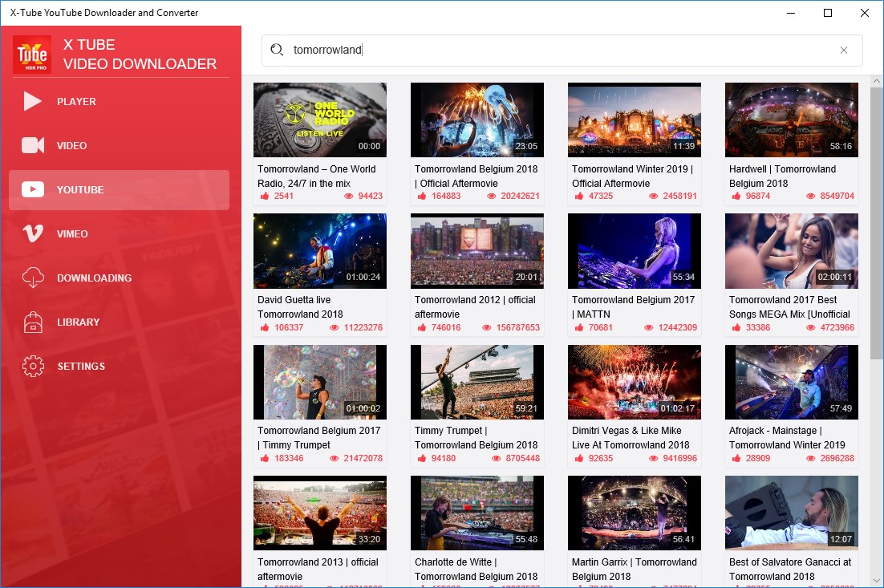Viewport: 884px width, 588px height.
Task: Go to the Downloading section
Action: click(x=119, y=278)
